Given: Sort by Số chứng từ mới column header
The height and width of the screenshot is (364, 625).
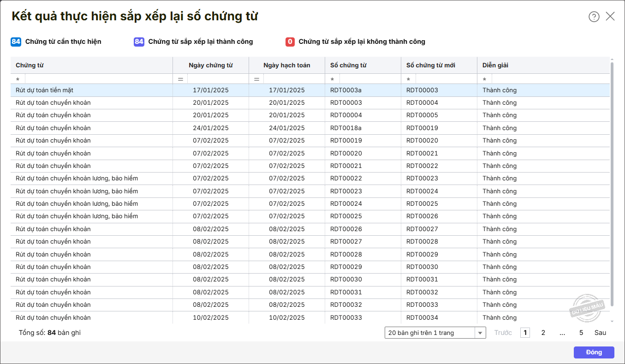Looking at the screenshot, I should tap(430, 65).
